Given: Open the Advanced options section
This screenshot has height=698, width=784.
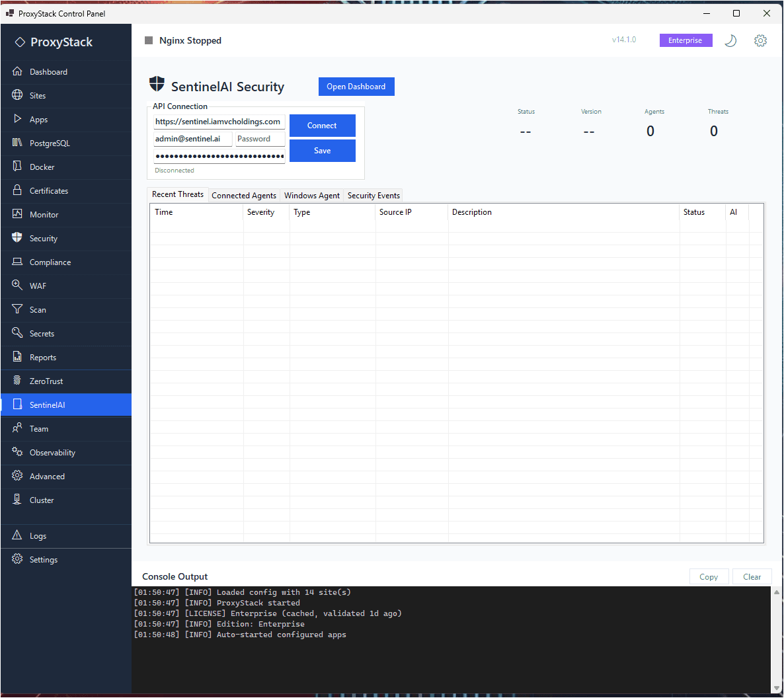Looking at the screenshot, I should click(x=17, y=476).
